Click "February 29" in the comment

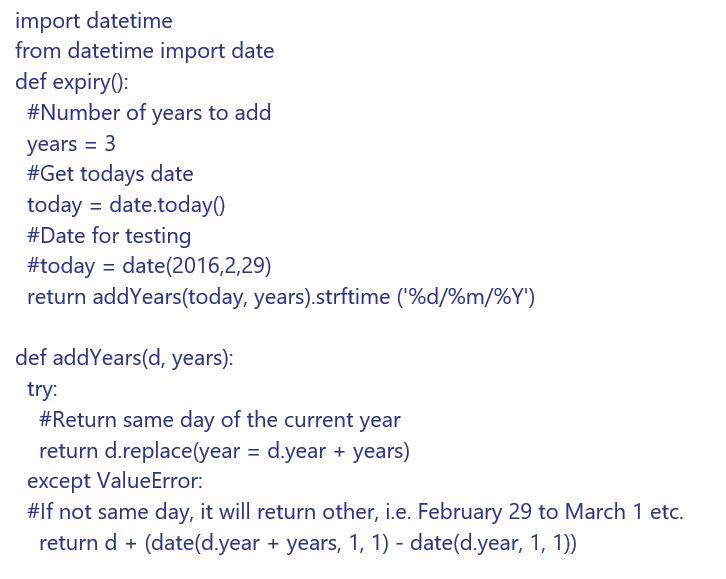pos(474,512)
